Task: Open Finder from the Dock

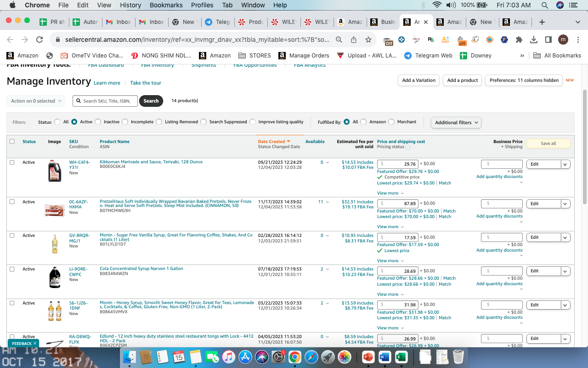Action: tap(130, 357)
